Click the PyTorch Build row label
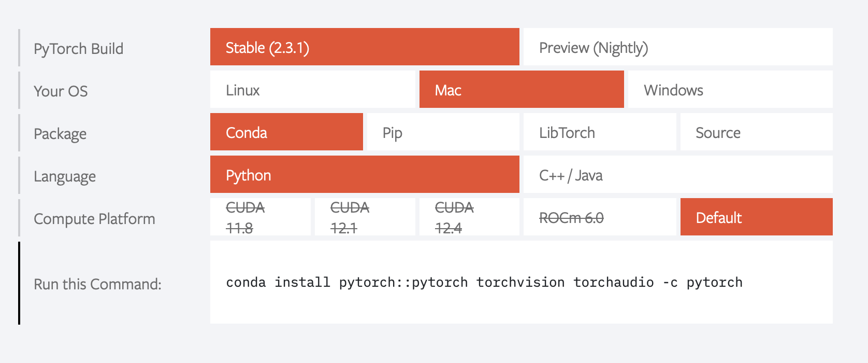This screenshot has height=363, width=868. tap(79, 49)
